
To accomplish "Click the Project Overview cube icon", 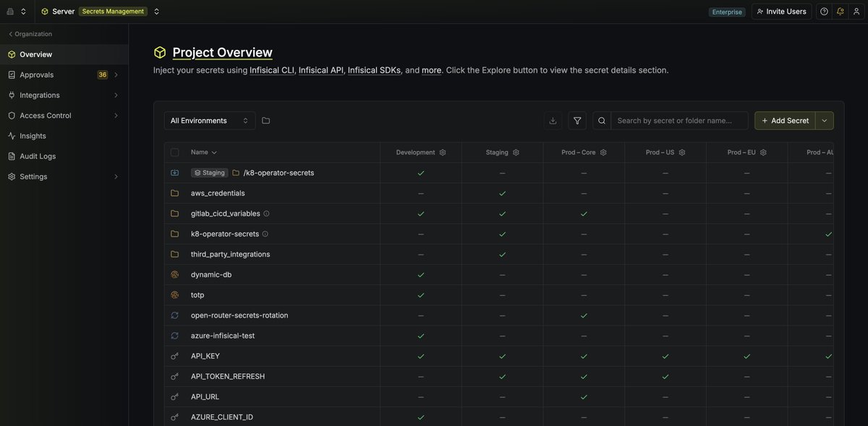I will (160, 53).
